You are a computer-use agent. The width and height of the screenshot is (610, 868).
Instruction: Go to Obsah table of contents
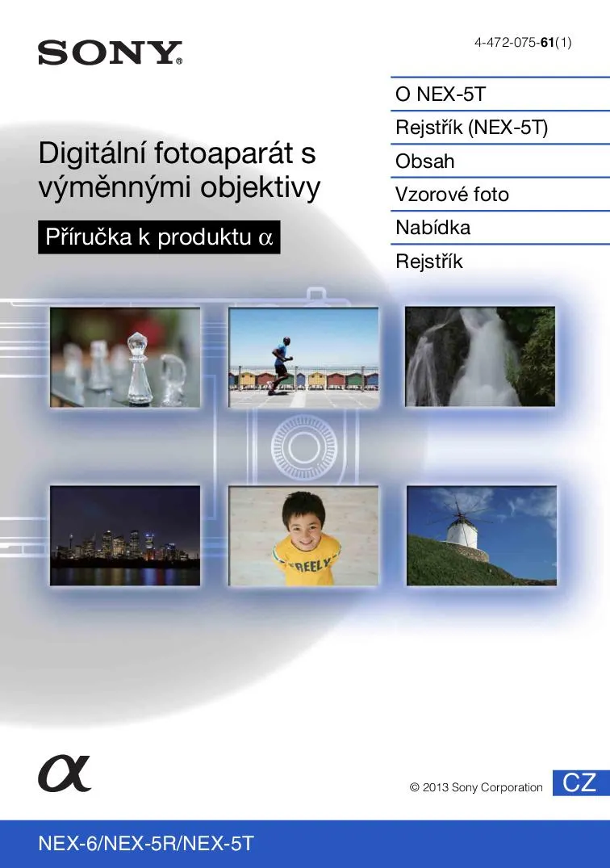425,161
